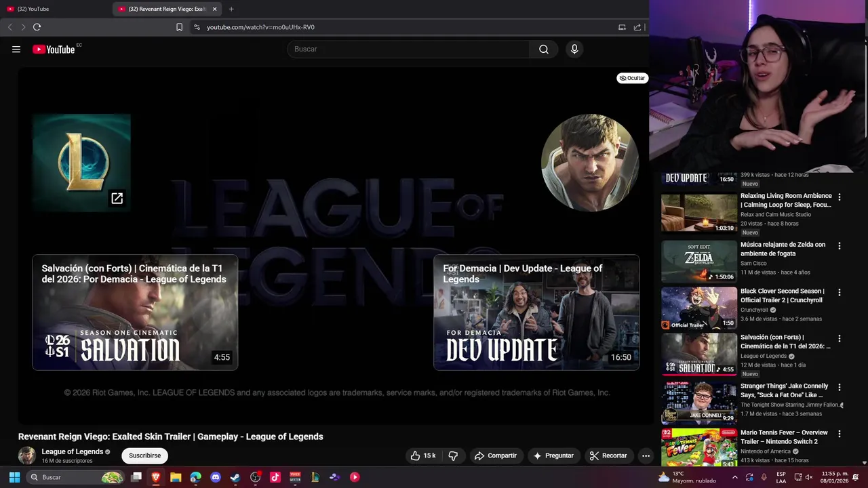Hide end screen with Ocultar button
868x488 pixels.
pos(632,78)
